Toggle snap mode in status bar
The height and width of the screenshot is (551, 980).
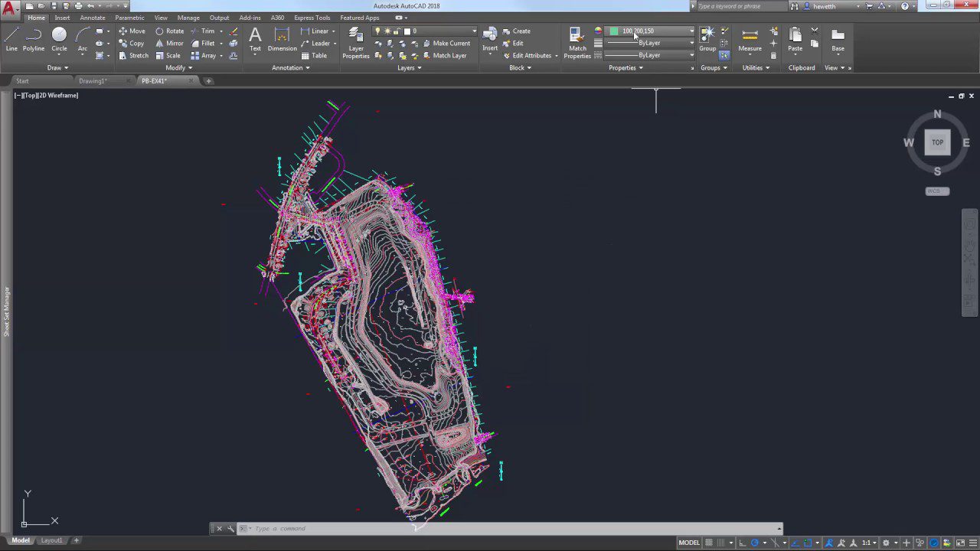720,543
